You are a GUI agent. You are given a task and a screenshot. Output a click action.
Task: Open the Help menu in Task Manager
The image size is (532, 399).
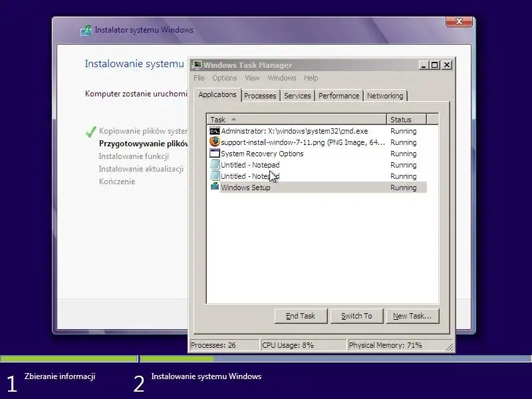point(311,78)
